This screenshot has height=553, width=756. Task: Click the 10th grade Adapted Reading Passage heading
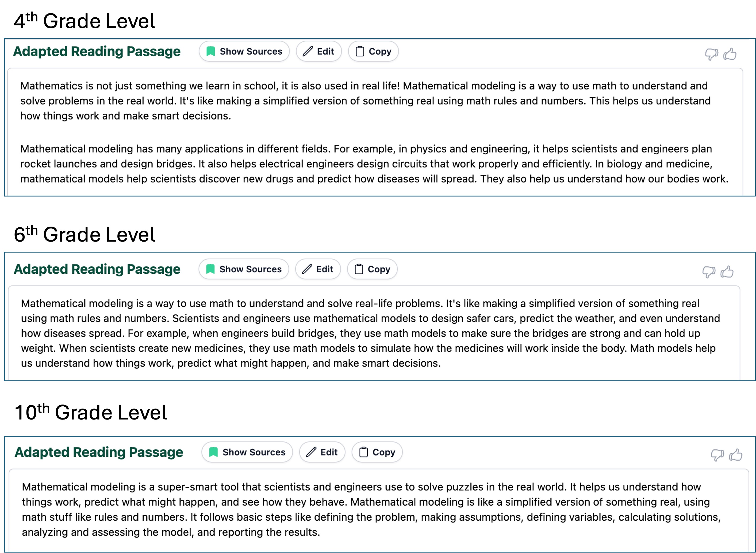[x=99, y=452]
